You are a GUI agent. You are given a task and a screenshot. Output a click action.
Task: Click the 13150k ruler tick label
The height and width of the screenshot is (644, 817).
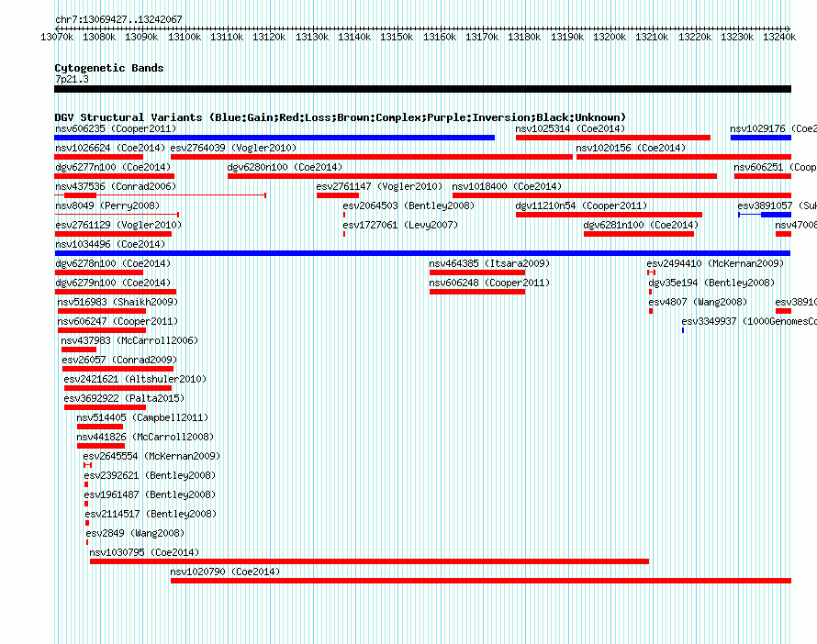click(397, 37)
